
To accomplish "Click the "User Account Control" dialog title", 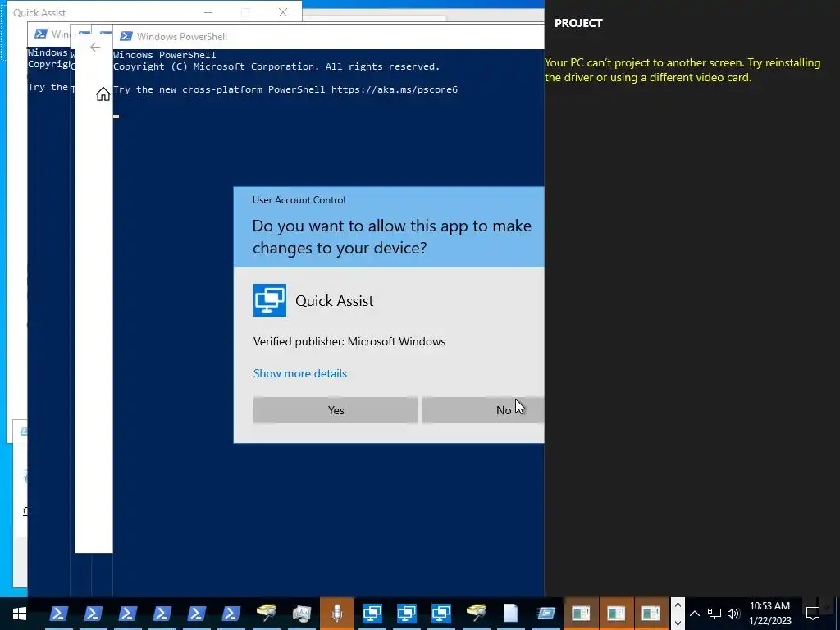I will 299,200.
